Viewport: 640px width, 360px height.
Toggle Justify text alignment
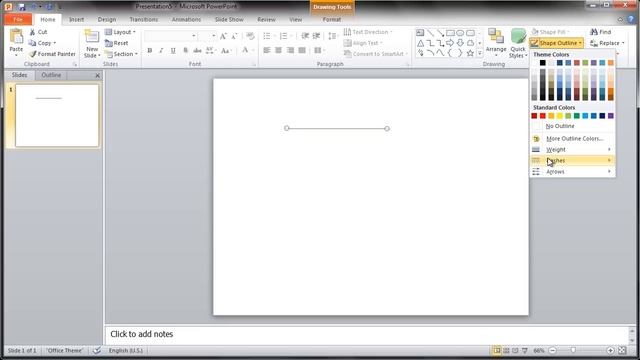click(x=302, y=50)
